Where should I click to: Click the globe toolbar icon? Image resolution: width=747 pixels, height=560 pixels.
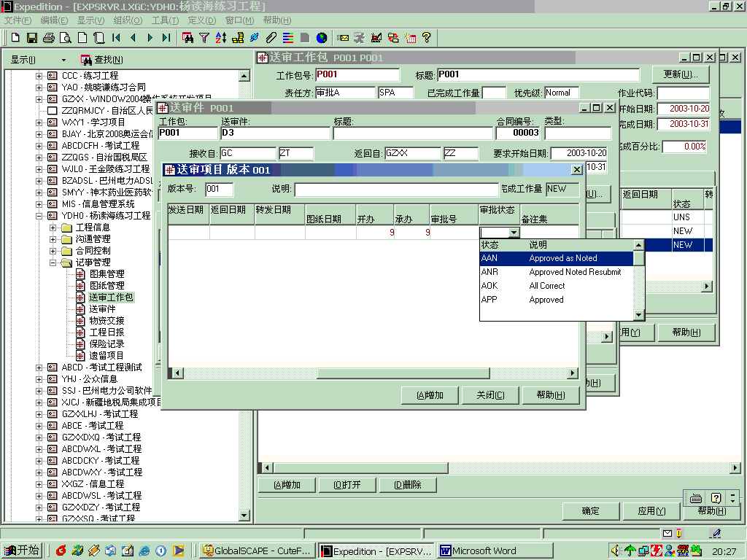pyautogui.click(x=322, y=38)
